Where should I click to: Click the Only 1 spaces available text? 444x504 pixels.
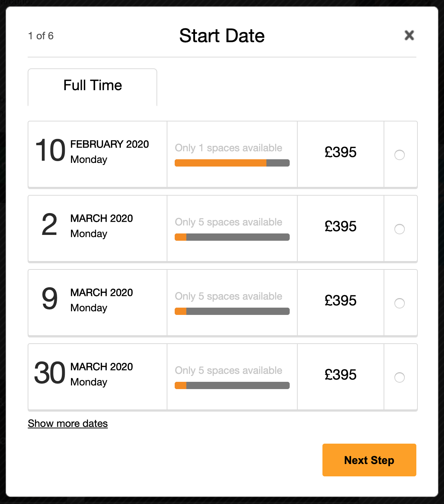(228, 148)
